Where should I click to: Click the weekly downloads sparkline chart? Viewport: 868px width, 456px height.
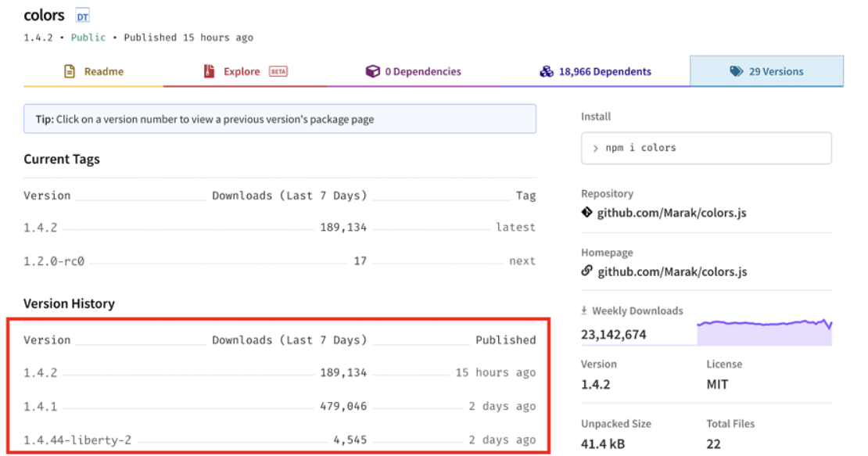point(765,332)
